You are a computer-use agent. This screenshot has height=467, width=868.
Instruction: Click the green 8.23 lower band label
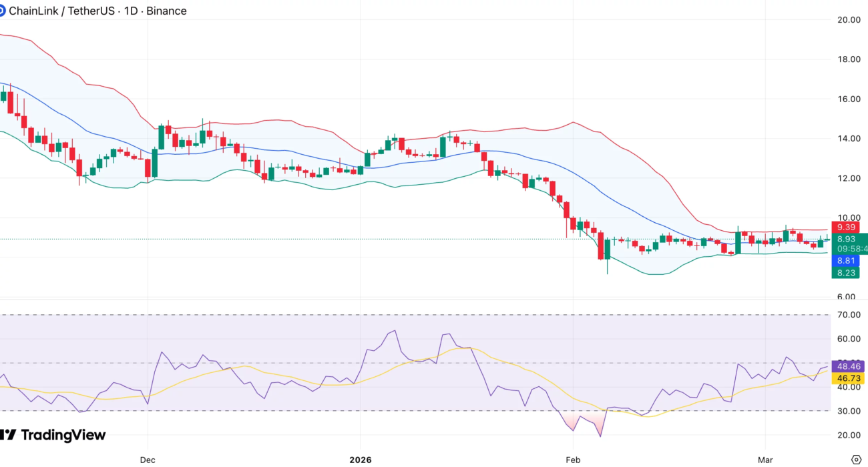(846, 272)
